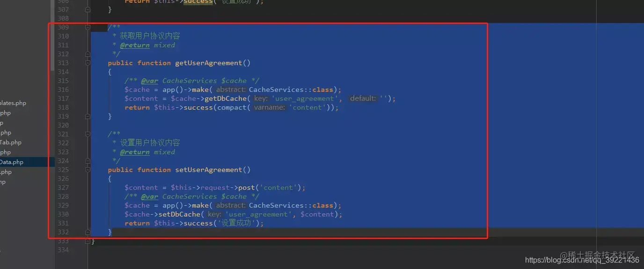Click @return tag on line 323

[135, 152]
